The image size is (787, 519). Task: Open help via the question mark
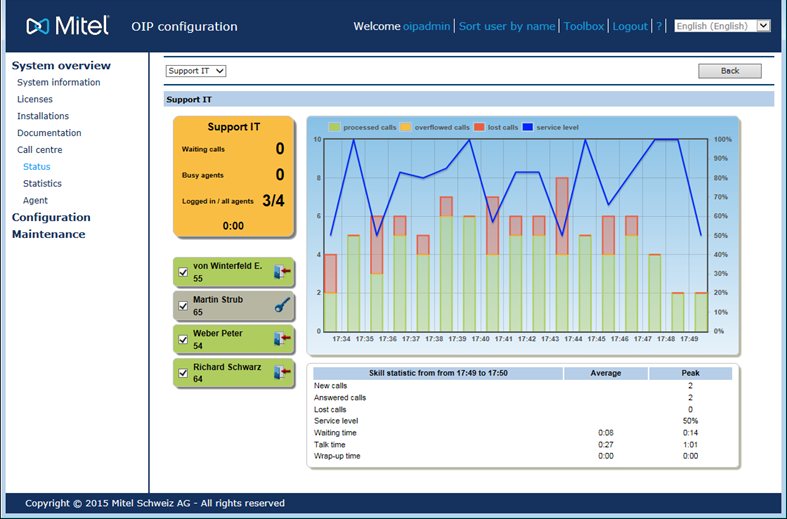click(659, 26)
